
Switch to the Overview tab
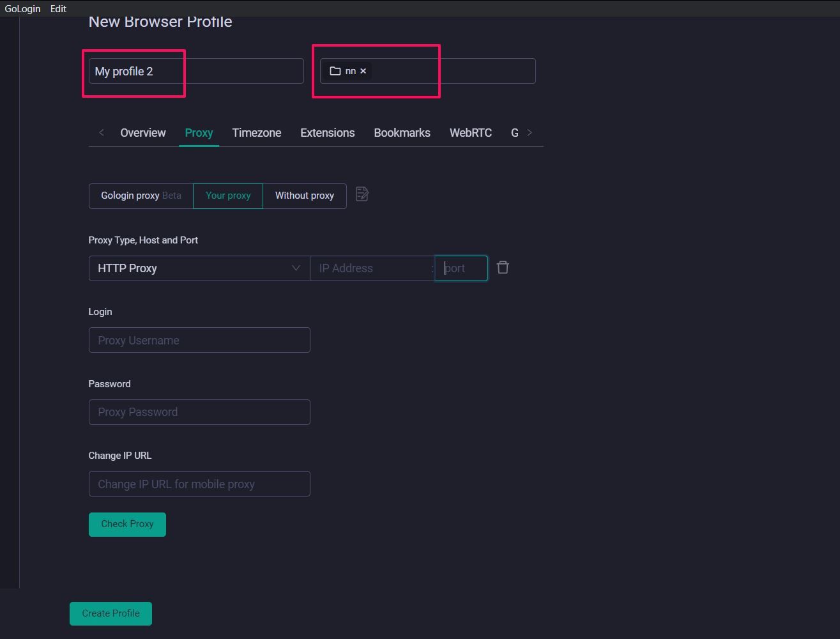(143, 133)
